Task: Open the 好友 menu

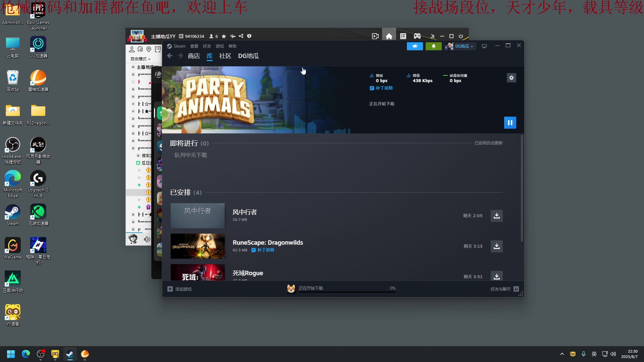Action: (x=207, y=46)
